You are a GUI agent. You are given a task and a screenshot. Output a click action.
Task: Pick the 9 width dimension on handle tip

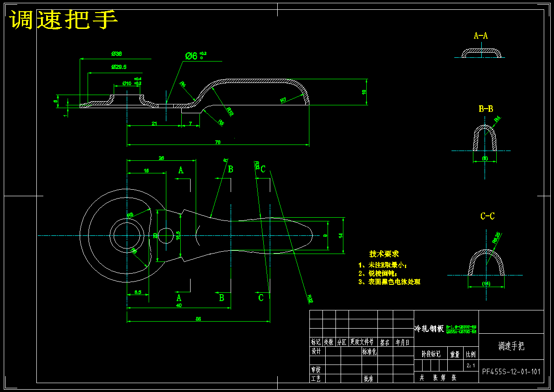tap(325, 235)
